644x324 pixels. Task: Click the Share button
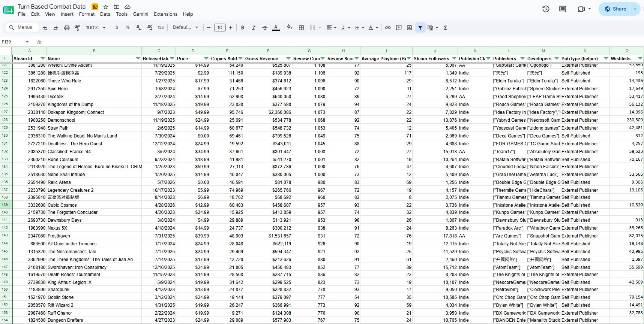click(x=615, y=9)
